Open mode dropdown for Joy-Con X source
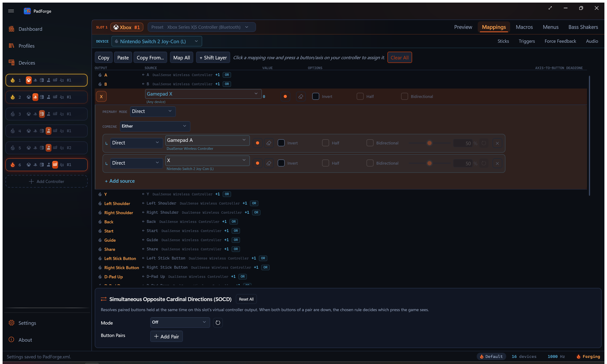 (136, 163)
